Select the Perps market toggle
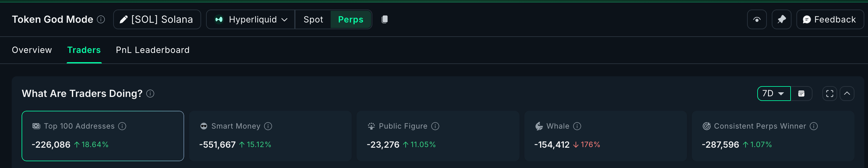The width and height of the screenshot is (868, 168). 351,19
